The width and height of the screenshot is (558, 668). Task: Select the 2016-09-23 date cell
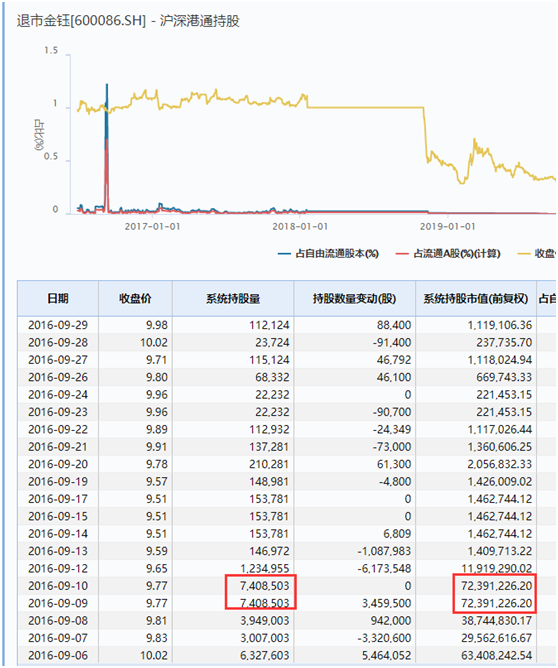click(58, 412)
